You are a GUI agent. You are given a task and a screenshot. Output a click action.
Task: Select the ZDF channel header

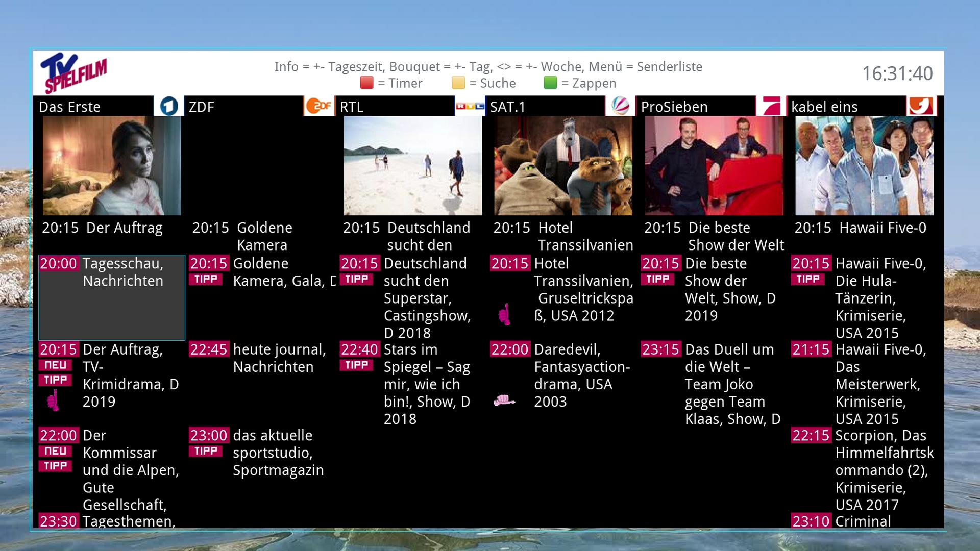pos(261,106)
